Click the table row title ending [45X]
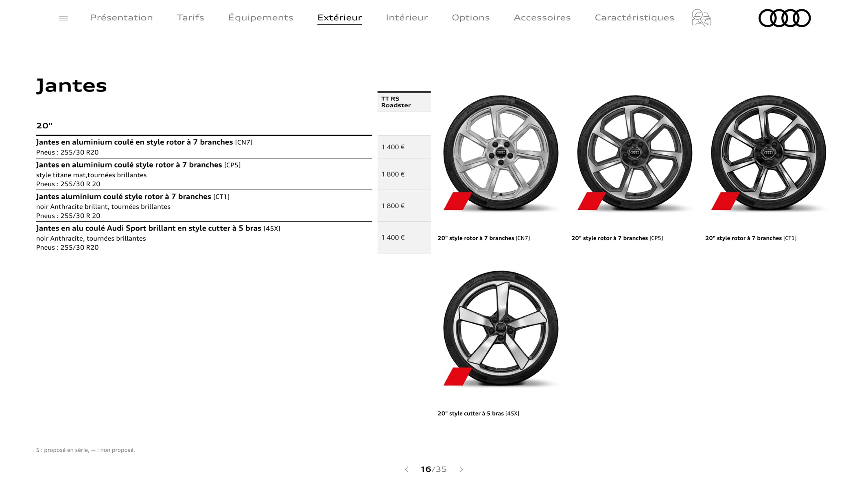868x488 pixels. coord(158,228)
